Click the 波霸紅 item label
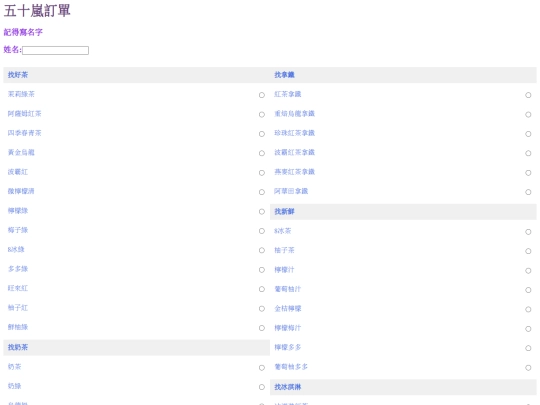This screenshot has width=540, height=405. (x=18, y=172)
